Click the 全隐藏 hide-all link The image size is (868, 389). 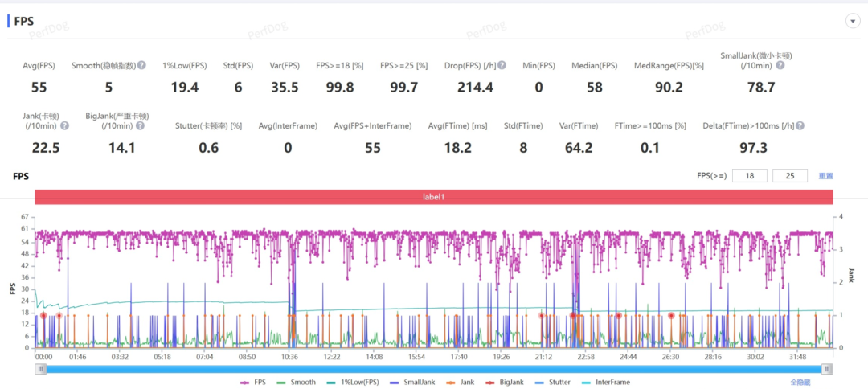coord(800,382)
